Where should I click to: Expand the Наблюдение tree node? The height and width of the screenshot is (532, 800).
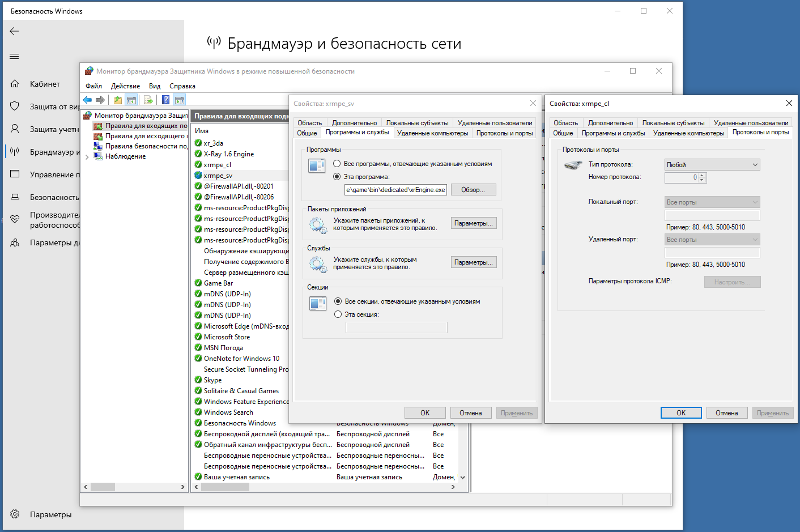point(87,157)
